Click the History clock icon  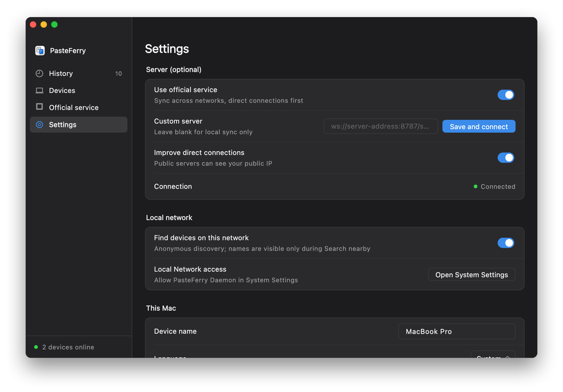(39, 73)
